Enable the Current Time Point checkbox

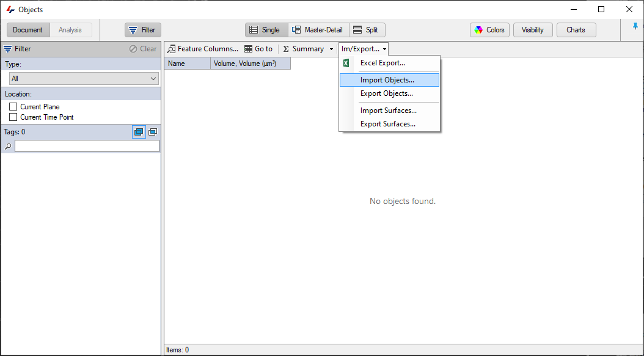(x=13, y=117)
